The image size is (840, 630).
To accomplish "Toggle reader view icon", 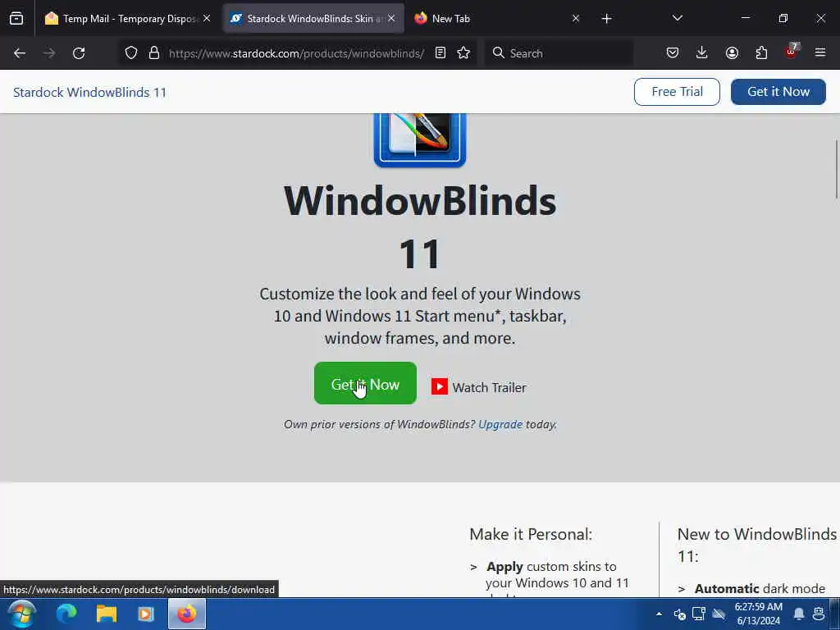I will click(441, 53).
